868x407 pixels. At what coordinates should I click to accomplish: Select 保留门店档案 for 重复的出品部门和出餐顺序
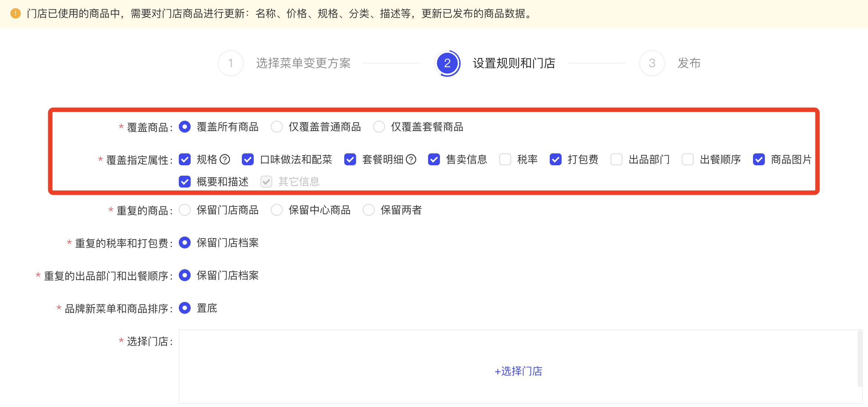185,276
